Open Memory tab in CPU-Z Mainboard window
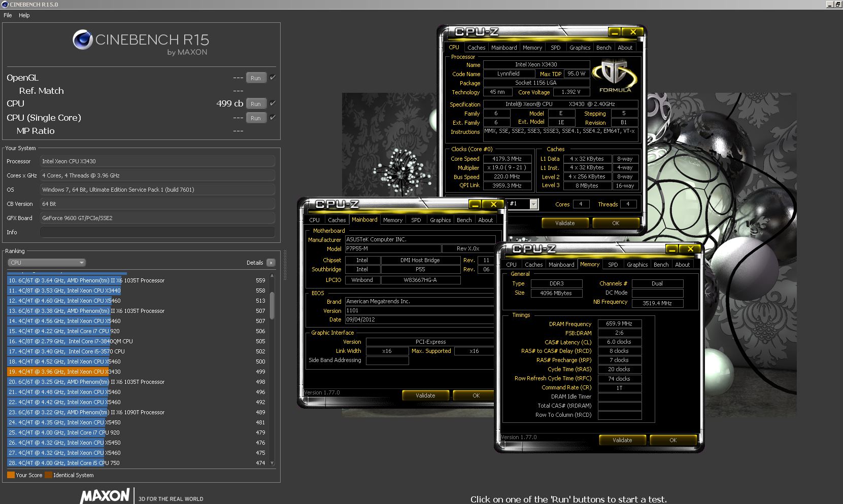This screenshot has height=504, width=843. click(x=393, y=220)
